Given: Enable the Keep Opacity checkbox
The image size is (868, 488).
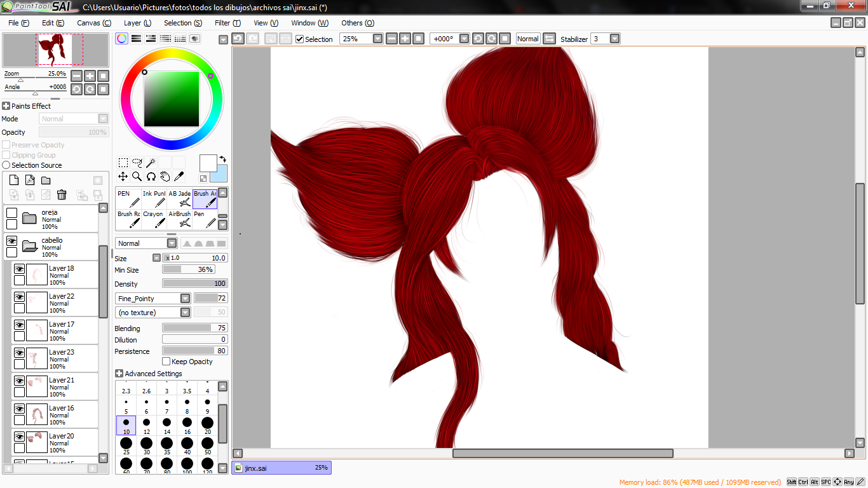Looking at the screenshot, I should (x=166, y=362).
